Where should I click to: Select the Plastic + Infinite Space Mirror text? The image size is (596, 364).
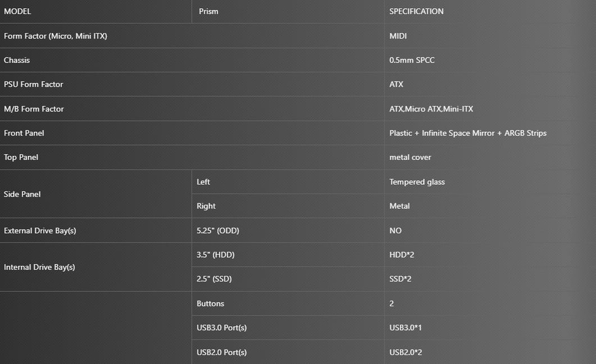tap(442, 133)
